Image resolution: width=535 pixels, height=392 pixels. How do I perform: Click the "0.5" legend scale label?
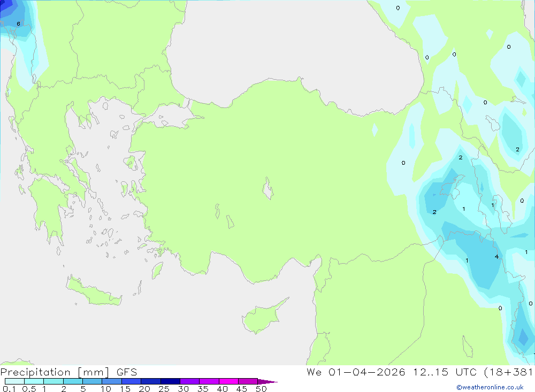[29, 389]
